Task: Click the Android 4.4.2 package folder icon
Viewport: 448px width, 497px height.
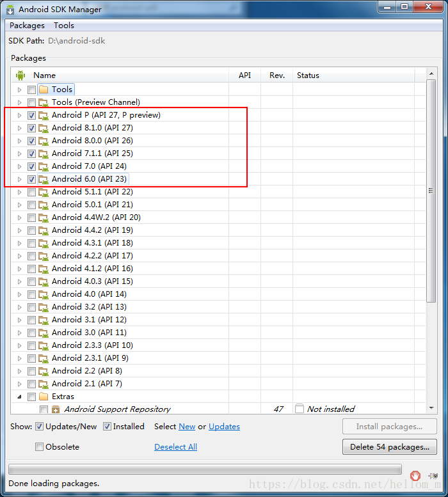Action: pyautogui.click(x=44, y=230)
